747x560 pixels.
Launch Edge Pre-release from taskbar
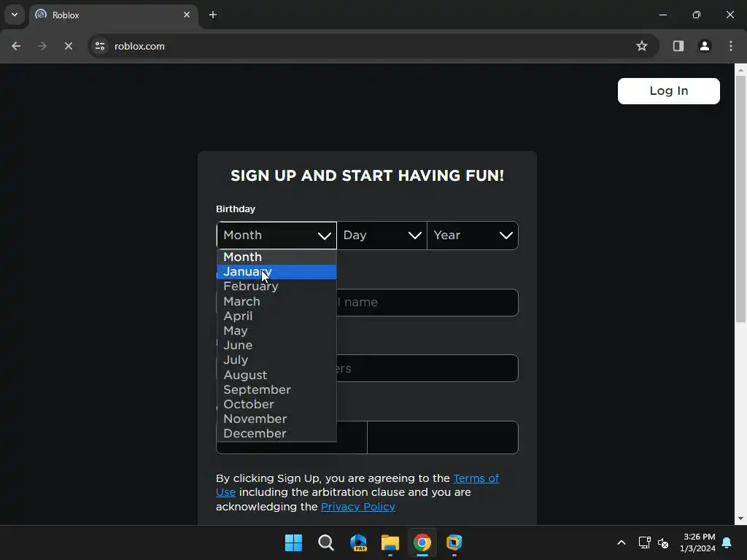click(x=358, y=542)
